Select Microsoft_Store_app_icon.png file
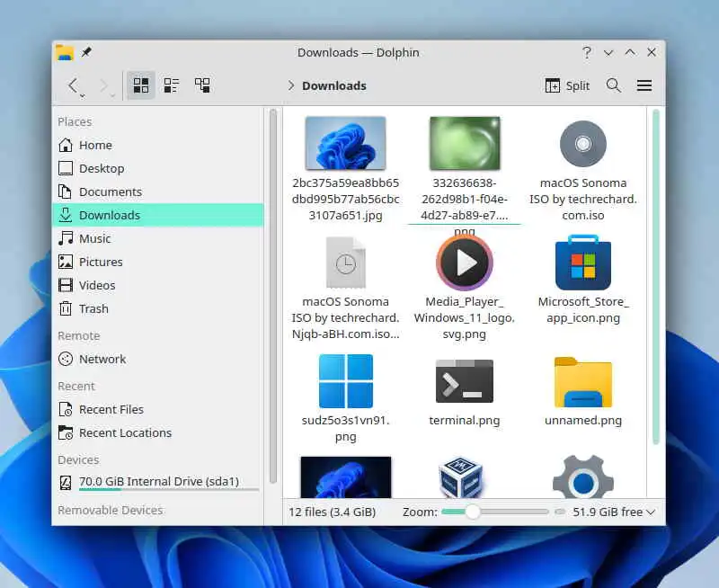The height and width of the screenshot is (588, 719). 582,263
